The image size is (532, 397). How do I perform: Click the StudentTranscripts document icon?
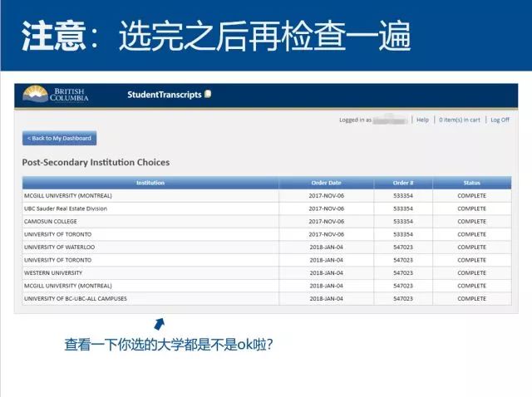pyautogui.click(x=208, y=94)
